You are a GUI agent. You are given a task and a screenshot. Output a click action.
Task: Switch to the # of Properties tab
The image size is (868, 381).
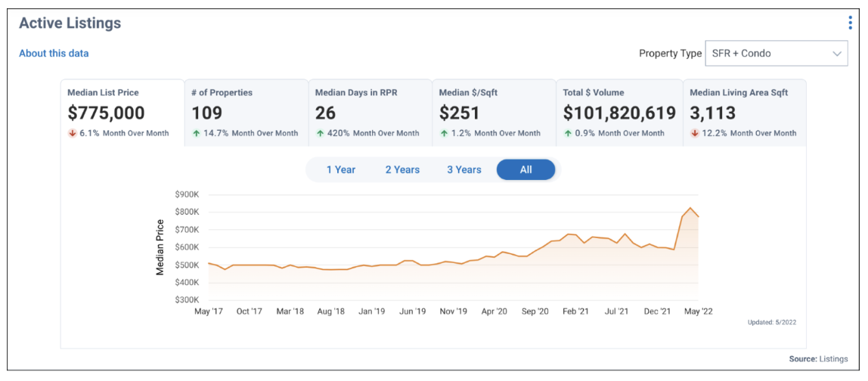coord(246,113)
